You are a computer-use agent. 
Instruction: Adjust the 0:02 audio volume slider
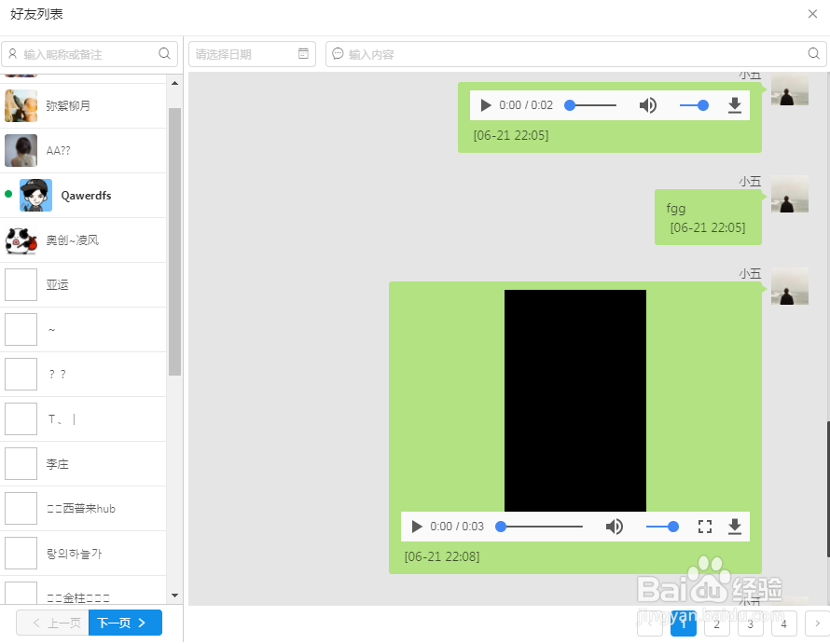click(x=694, y=105)
